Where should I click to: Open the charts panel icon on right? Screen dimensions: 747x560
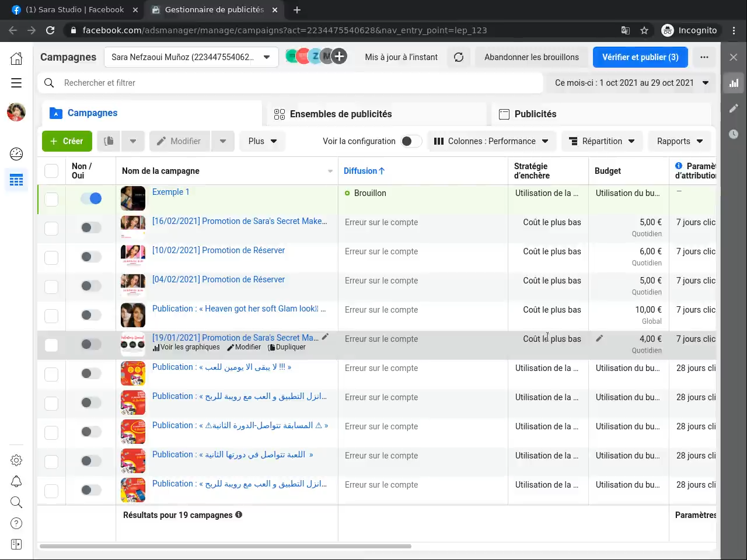(x=734, y=83)
